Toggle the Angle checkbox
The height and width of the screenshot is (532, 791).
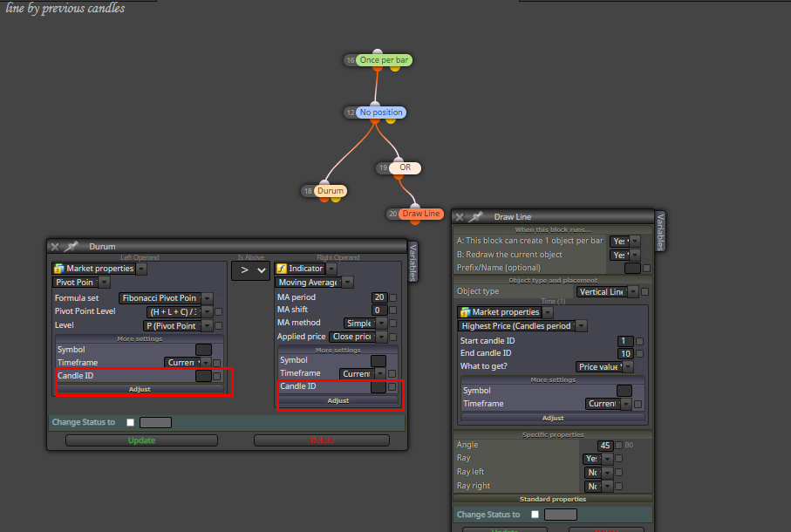[618, 446]
